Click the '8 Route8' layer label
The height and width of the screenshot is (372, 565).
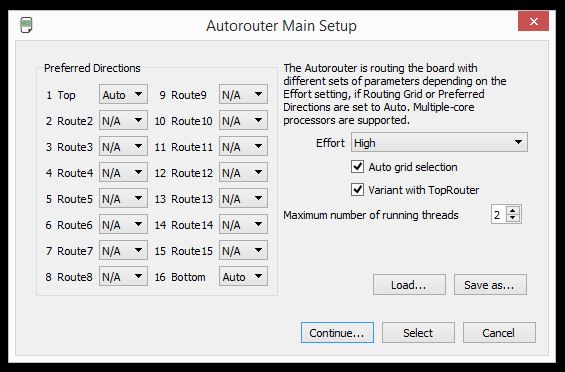69,277
